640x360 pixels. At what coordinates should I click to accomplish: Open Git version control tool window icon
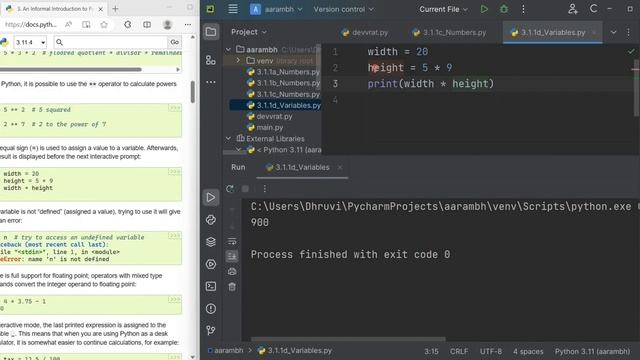(x=211, y=330)
